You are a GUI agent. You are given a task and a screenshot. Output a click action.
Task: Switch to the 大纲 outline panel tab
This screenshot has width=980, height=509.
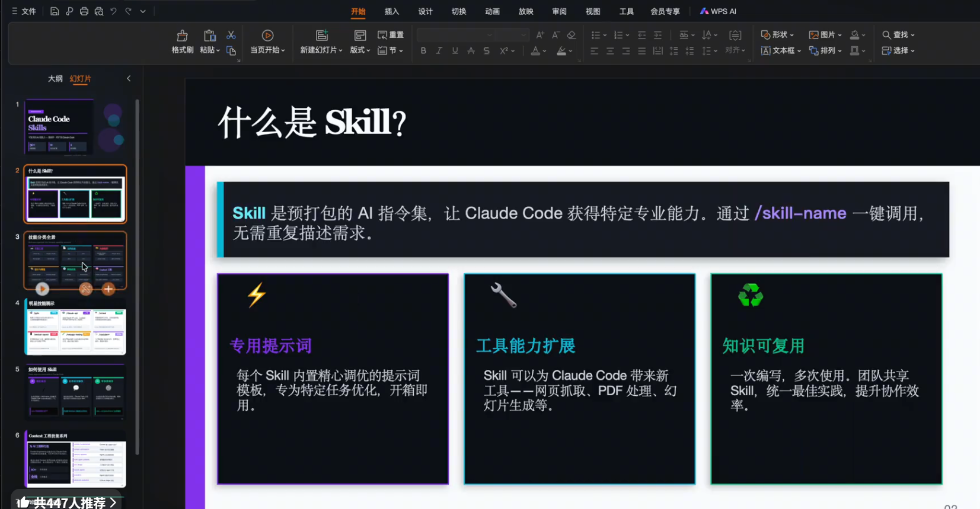click(x=55, y=78)
